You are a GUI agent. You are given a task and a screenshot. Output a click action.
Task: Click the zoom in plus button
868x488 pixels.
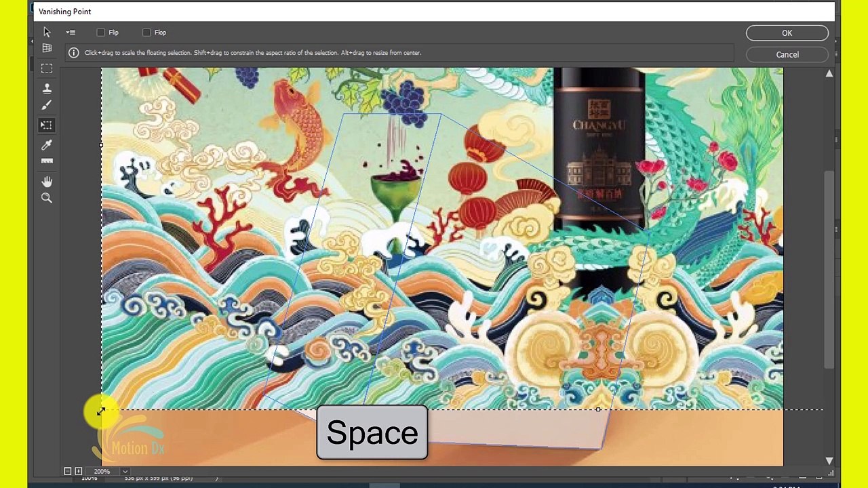(x=79, y=471)
